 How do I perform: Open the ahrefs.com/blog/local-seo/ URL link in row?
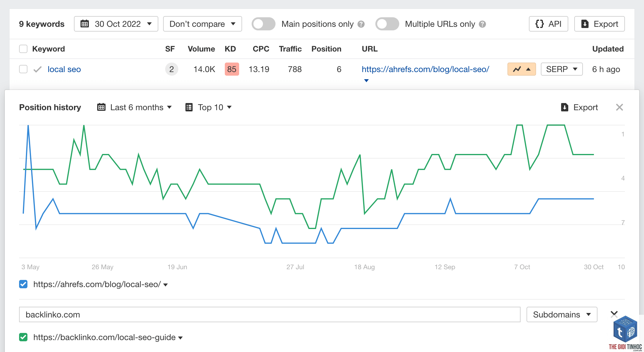(x=425, y=69)
